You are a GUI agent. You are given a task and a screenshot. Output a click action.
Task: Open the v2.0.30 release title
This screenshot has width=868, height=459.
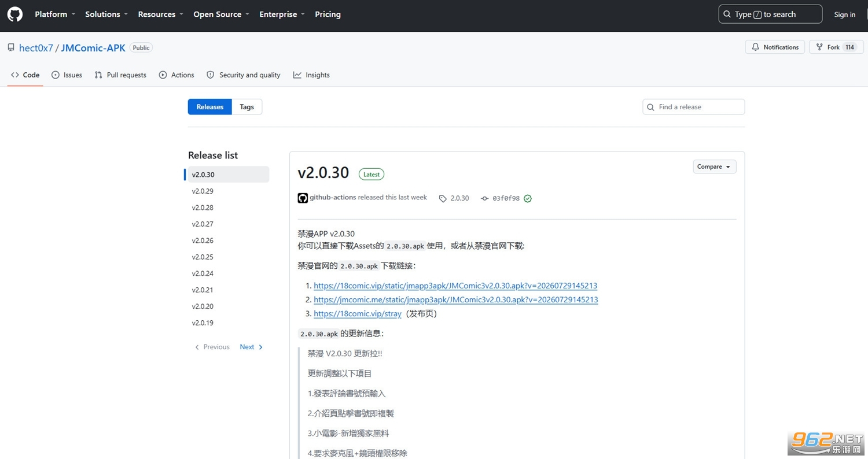click(323, 173)
